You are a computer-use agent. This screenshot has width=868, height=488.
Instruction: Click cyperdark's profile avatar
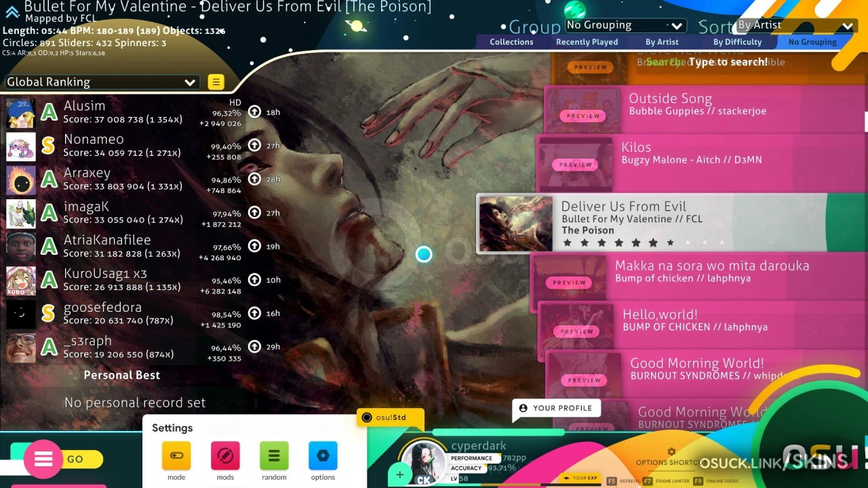(423, 463)
